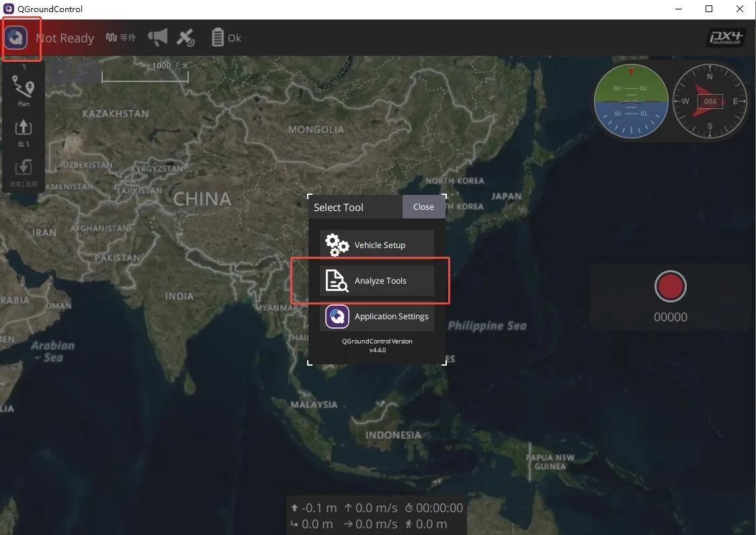Click the telemetry values bar at the bottom
The image size is (756, 535).
point(376,516)
